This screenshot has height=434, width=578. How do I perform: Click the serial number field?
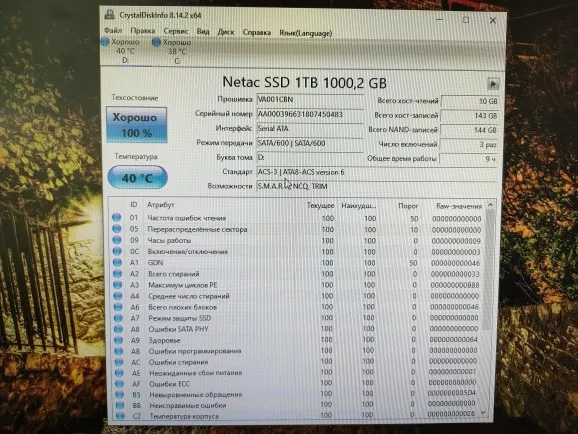310,114
